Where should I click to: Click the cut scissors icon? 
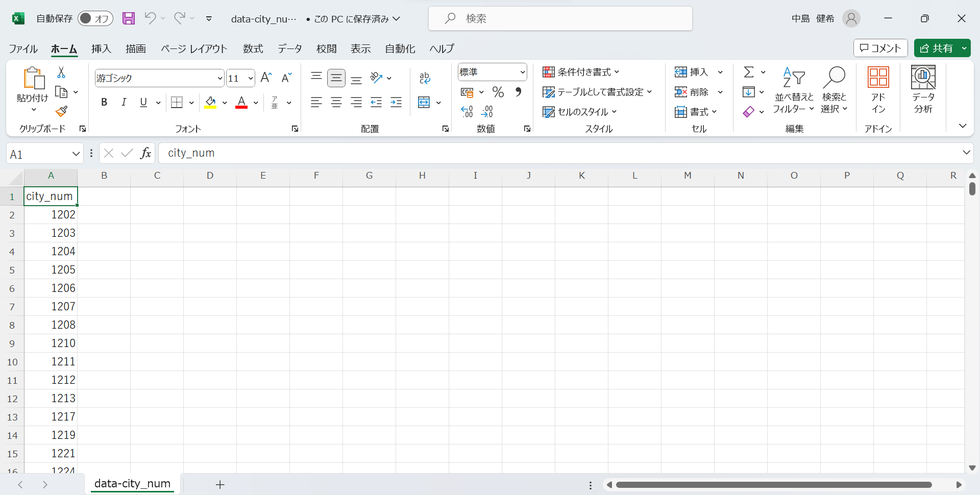click(x=61, y=72)
